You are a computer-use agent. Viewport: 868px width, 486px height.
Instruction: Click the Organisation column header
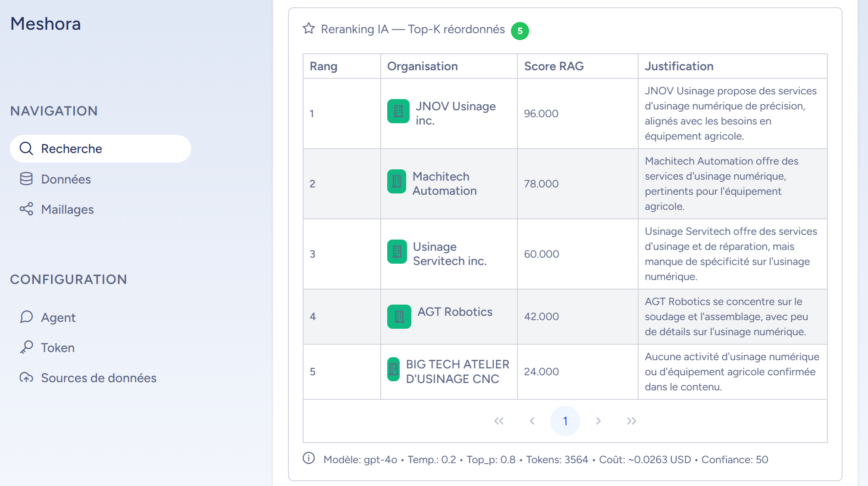point(449,66)
